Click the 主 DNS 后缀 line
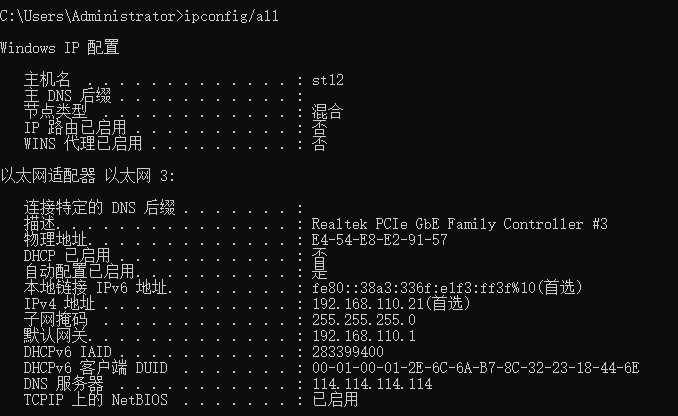The image size is (678, 416). tap(70, 96)
